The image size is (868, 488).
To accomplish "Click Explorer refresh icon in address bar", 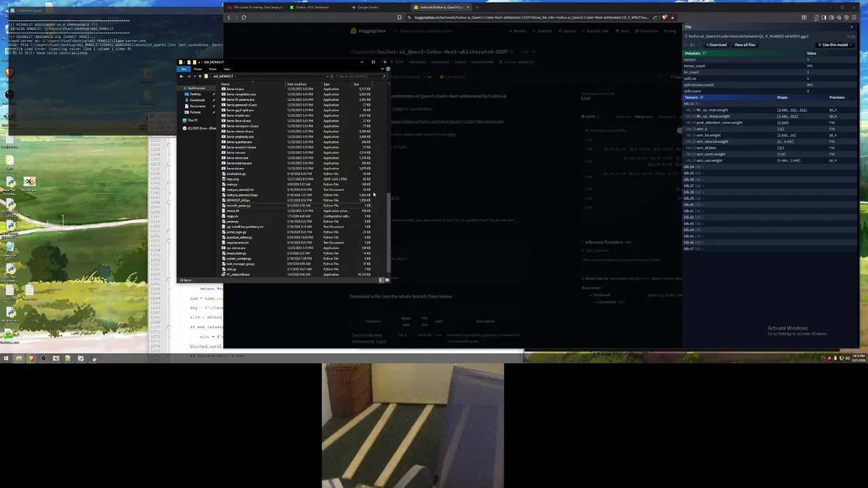I will [x=332, y=77].
